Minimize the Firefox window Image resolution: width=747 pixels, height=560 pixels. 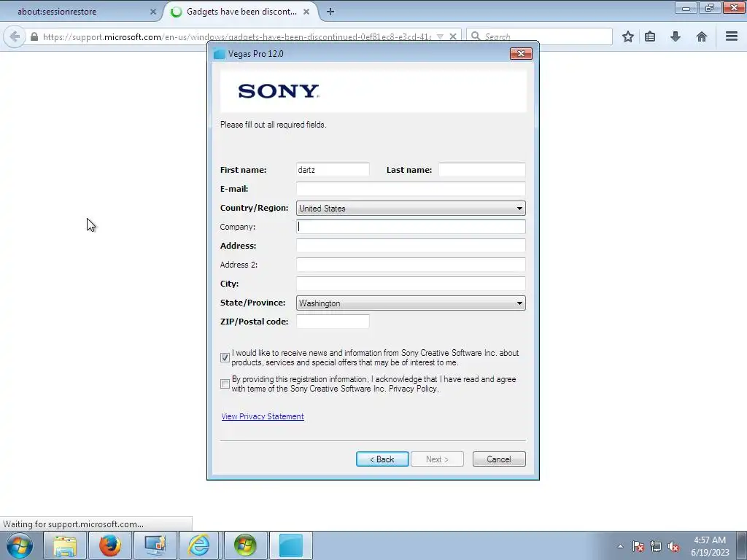[x=686, y=7]
